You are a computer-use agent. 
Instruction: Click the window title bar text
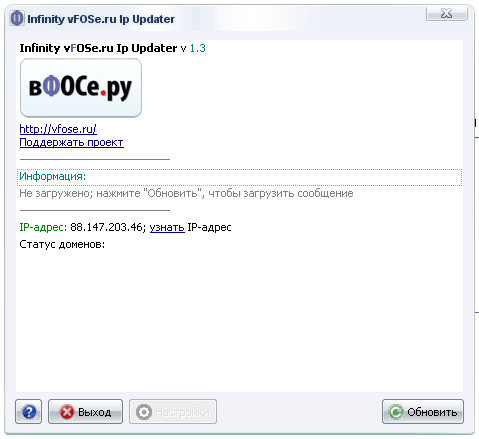pyautogui.click(x=101, y=19)
